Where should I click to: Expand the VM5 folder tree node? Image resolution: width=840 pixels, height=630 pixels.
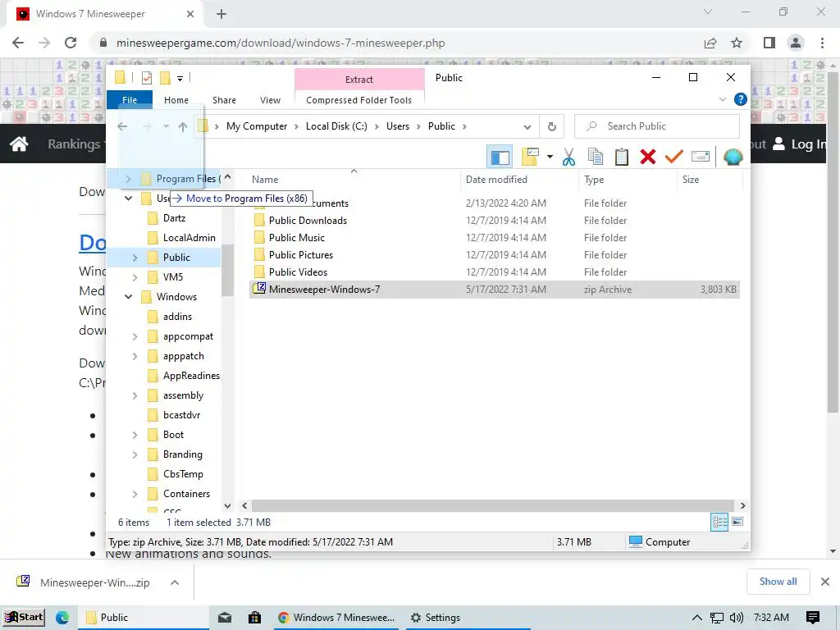click(x=135, y=277)
